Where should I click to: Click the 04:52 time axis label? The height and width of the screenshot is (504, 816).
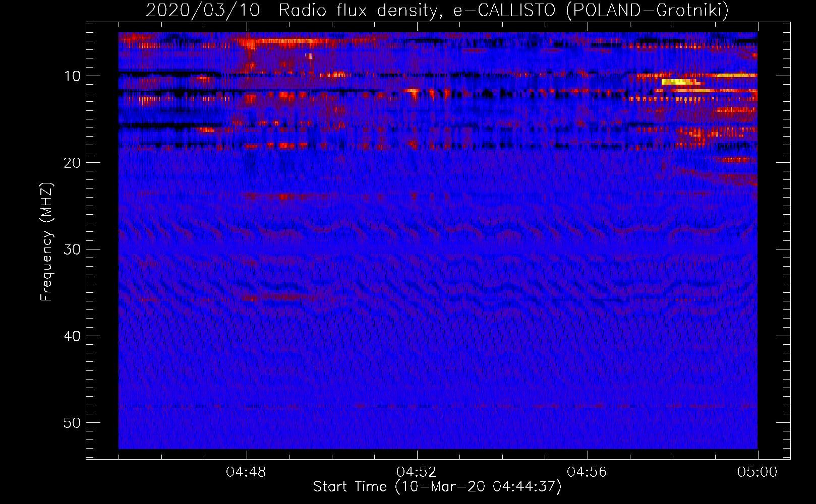(x=416, y=472)
